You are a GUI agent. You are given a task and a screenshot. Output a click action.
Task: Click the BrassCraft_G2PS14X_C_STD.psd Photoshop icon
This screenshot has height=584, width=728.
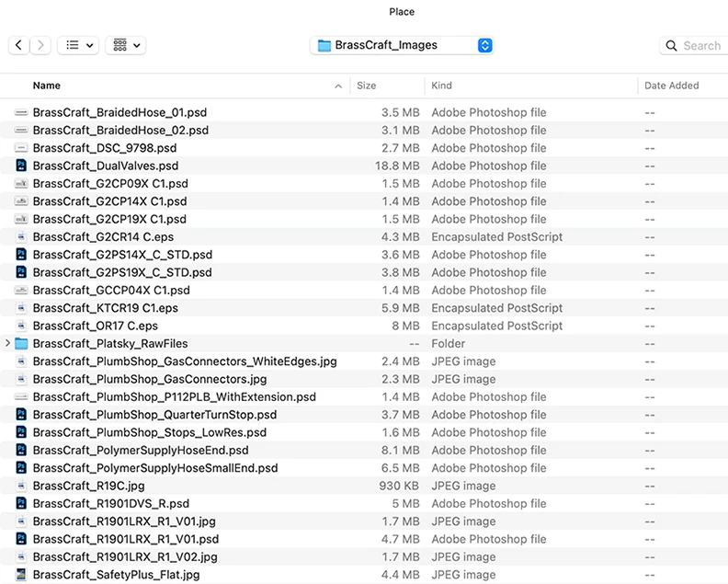pos(21,255)
